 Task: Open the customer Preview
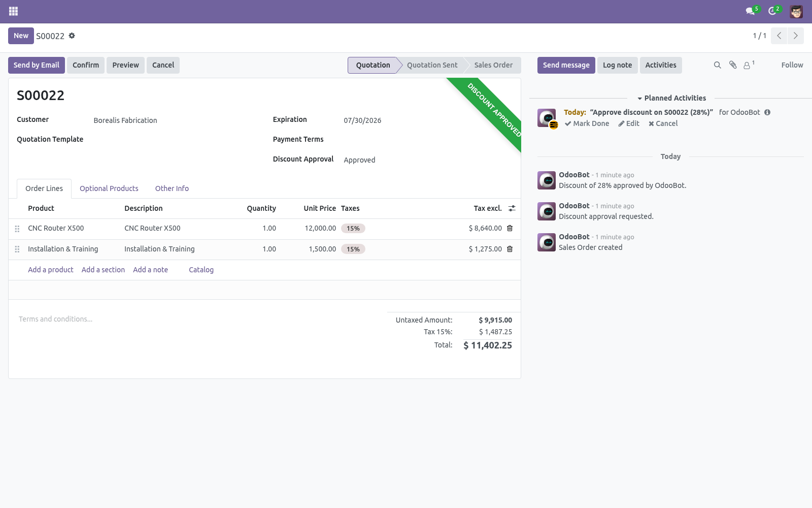[x=125, y=65]
